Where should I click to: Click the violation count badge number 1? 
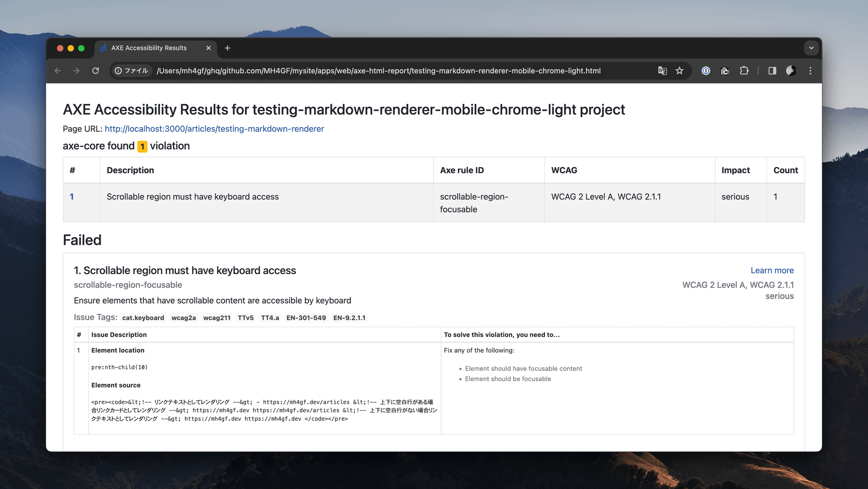(142, 146)
